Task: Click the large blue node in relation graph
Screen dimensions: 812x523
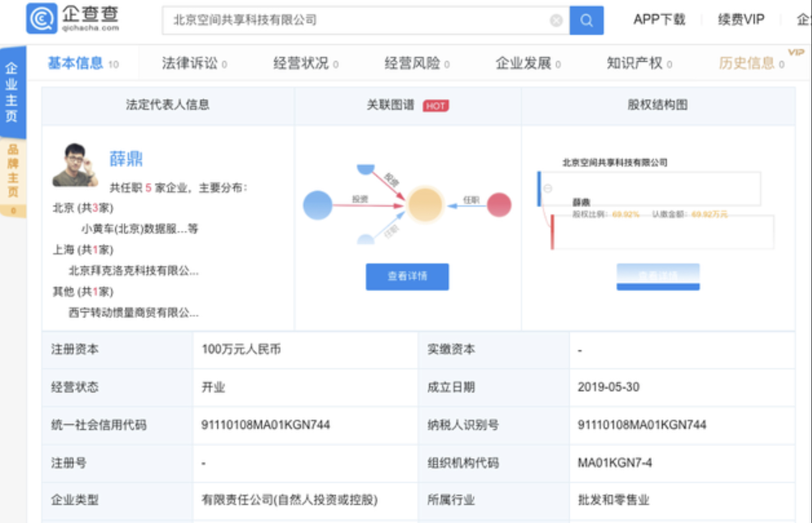Action: (317, 205)
